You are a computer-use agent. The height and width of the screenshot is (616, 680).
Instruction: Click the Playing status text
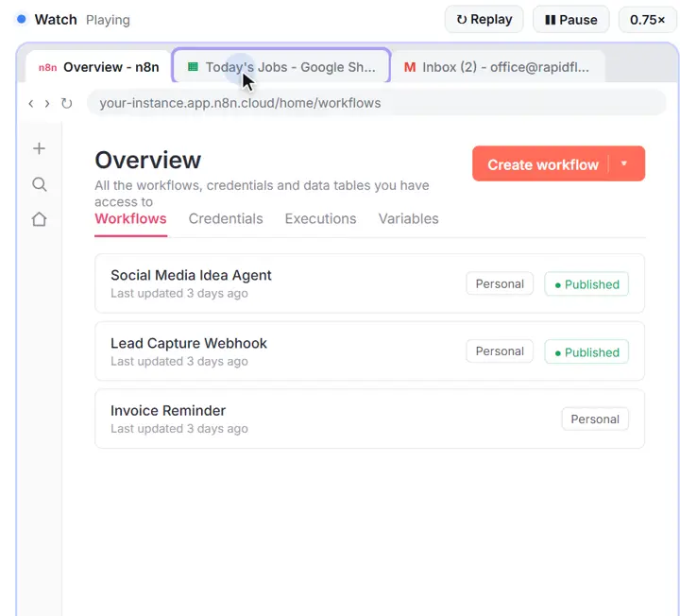[x=108, y=20]
